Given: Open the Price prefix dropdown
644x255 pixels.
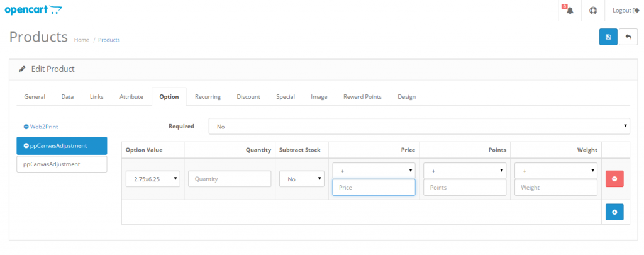Looking at the screenshot, I should pos(374,170).
